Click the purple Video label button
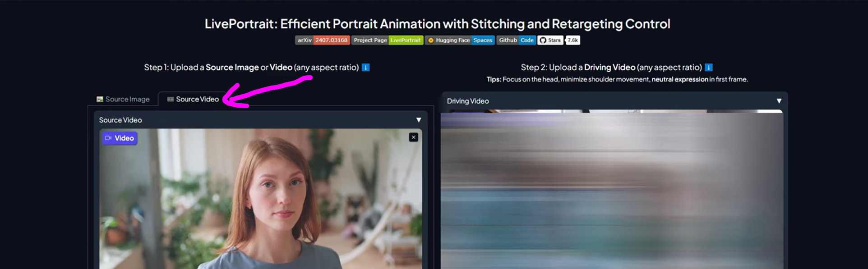This screenshot has width=868, height=269. [x=120, y=138]
